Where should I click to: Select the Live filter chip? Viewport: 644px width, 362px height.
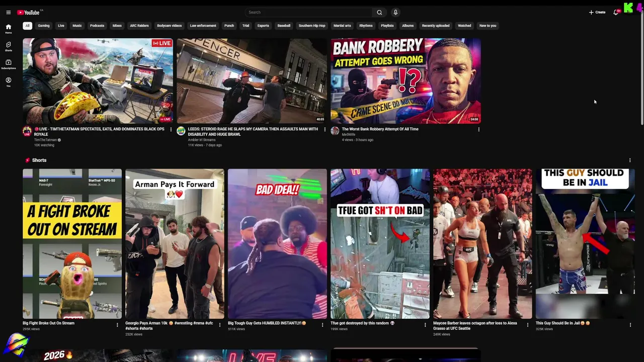tap(61, 26)
